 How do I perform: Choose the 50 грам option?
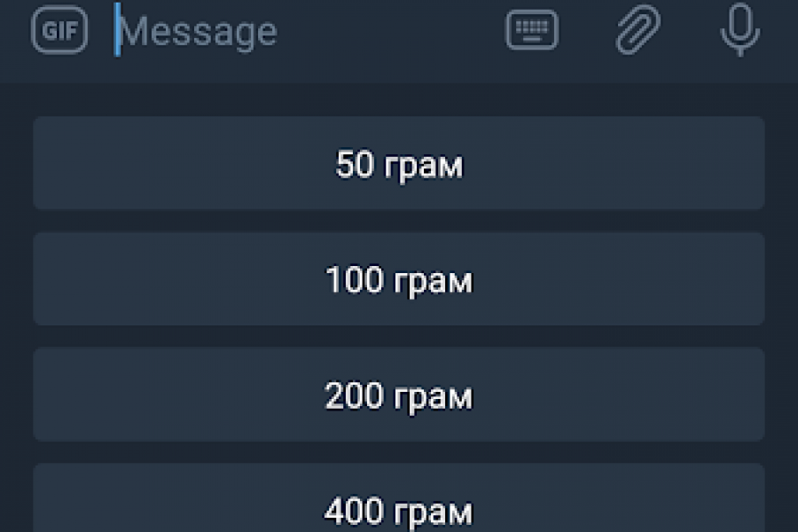(x=399, y=164)
